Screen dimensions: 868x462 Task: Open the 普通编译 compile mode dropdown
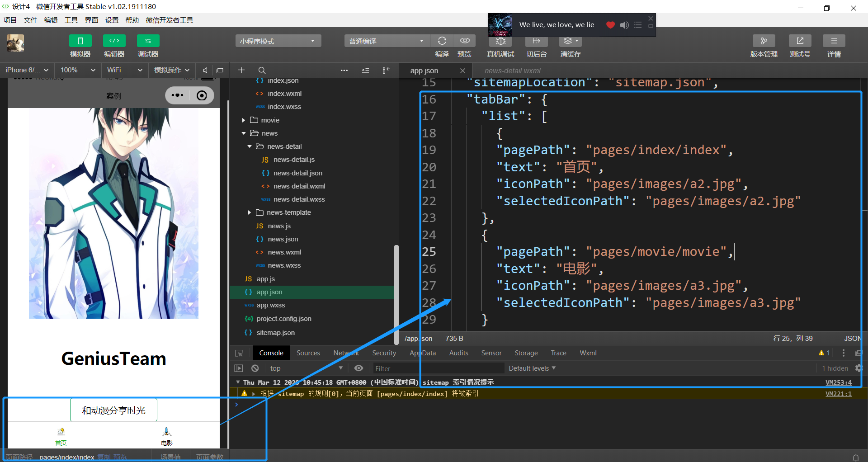[387, 41]
